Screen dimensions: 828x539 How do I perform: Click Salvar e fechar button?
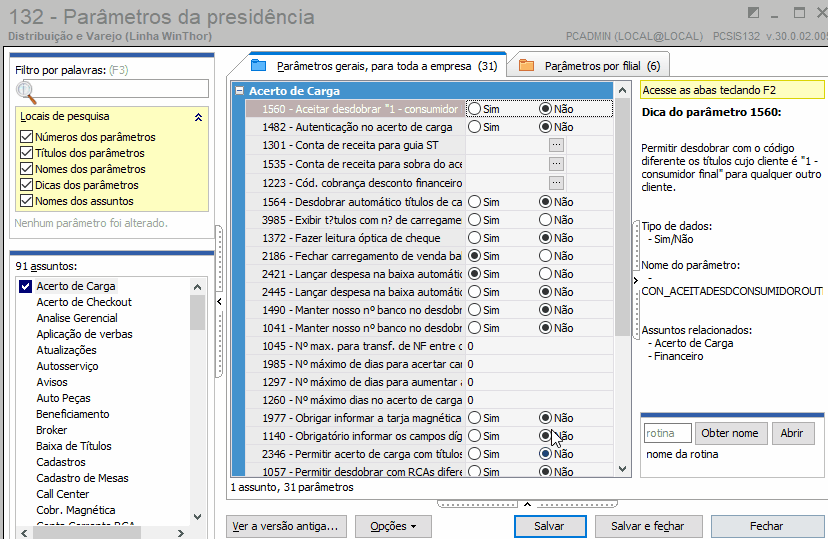pyautogui.click(x=648, y=526)
